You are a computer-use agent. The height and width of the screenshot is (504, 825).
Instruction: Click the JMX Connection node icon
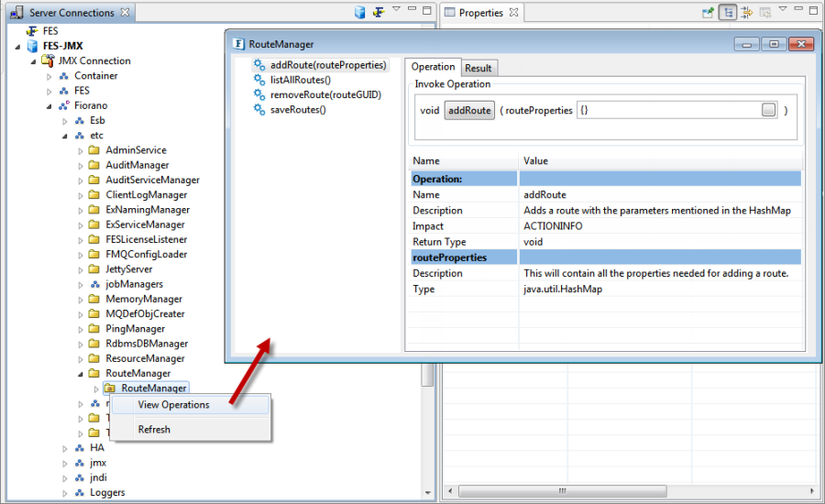pyautogui.click(x=48, y=60)
